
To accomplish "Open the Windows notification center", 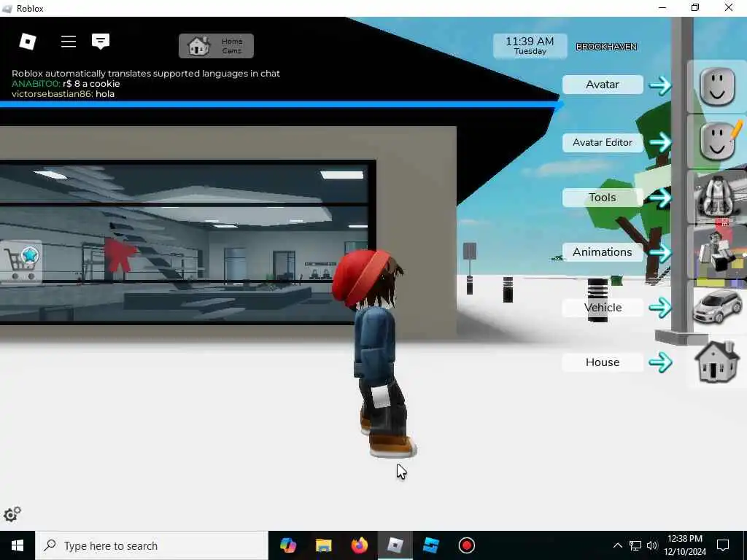I will (723, 545).
